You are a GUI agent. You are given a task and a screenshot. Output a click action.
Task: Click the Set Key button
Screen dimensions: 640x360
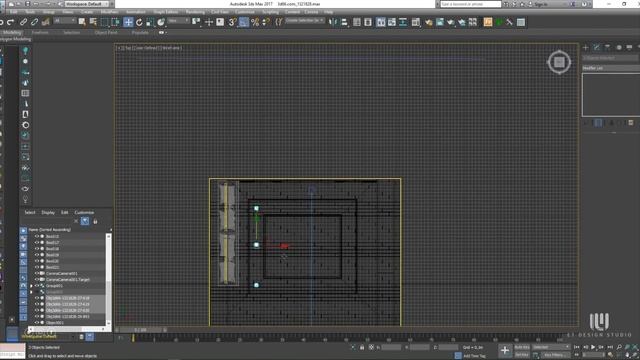pos(522,355)
